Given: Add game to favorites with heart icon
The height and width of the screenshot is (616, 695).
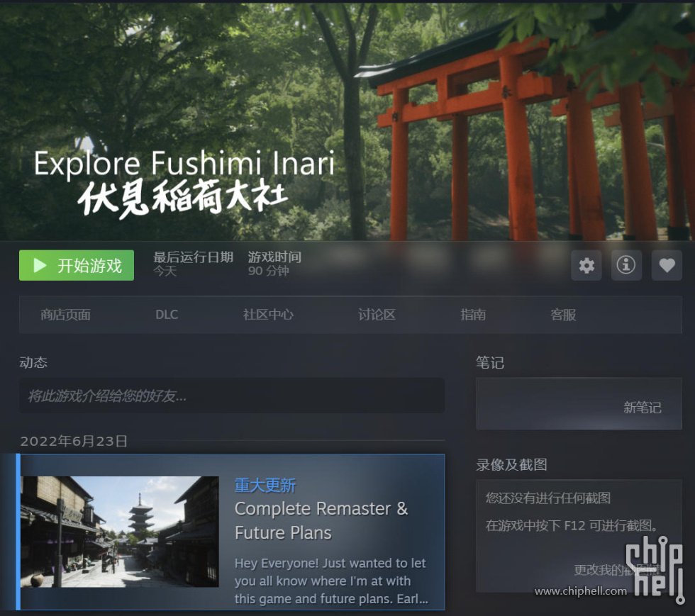Looking at the screenshot, I should [667, 265].
